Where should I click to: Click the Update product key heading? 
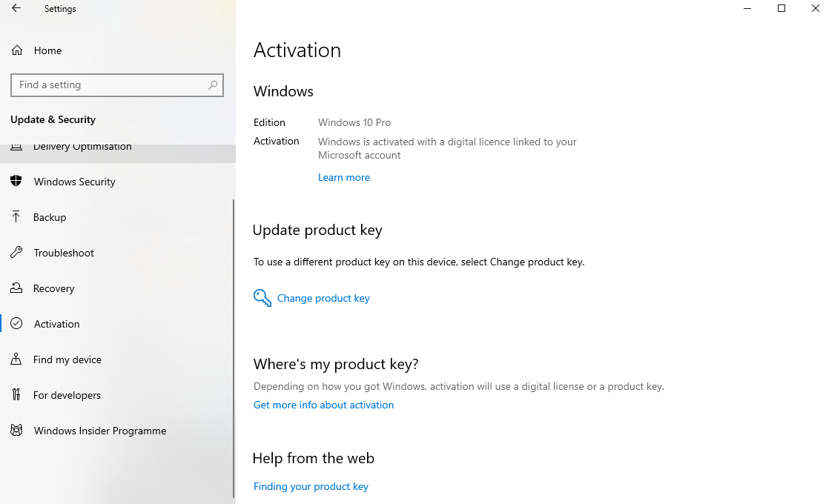[317, 231]
